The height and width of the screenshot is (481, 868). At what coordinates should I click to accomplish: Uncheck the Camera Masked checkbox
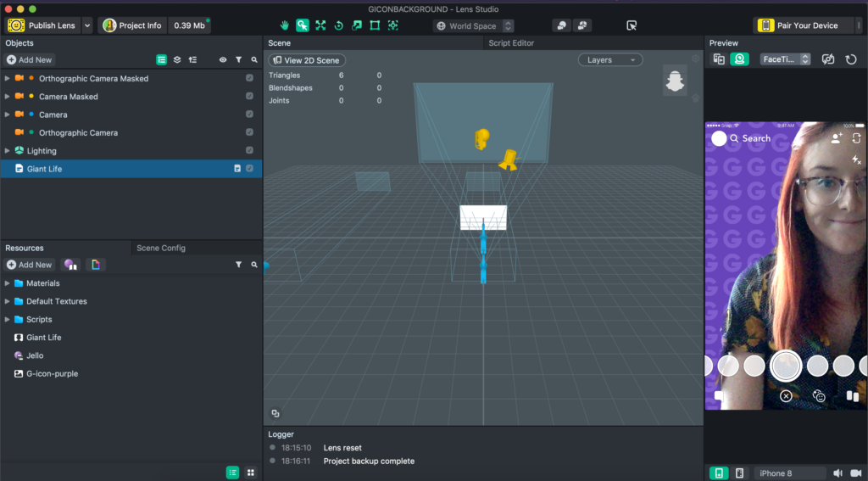(x=250, y=97)
